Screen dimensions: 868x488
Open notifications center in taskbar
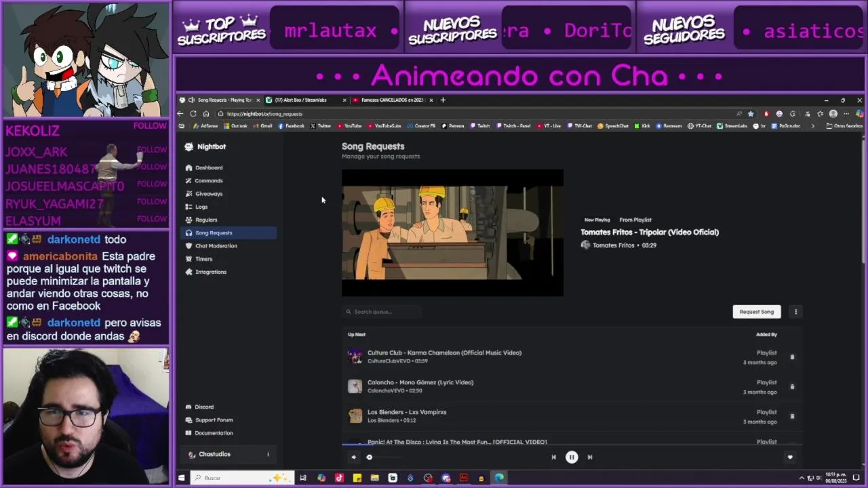coord(857,478)
